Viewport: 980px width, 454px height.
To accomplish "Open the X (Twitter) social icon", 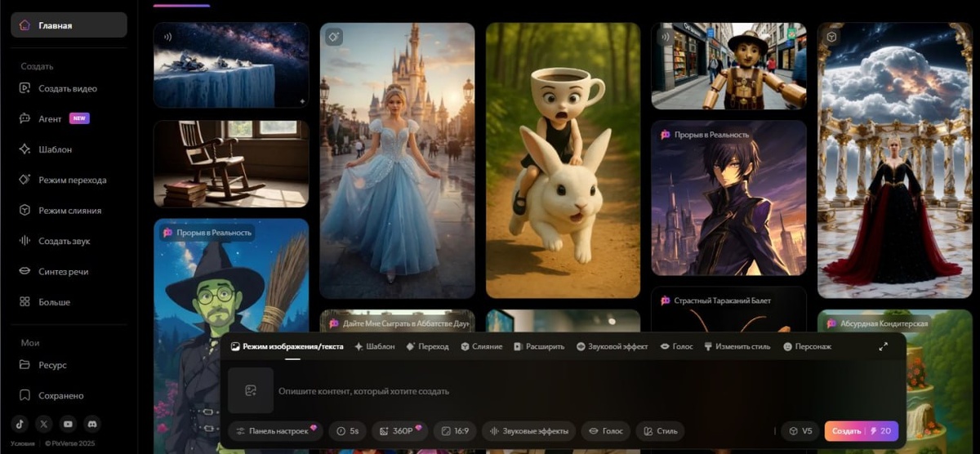I will tap(44, 424).
